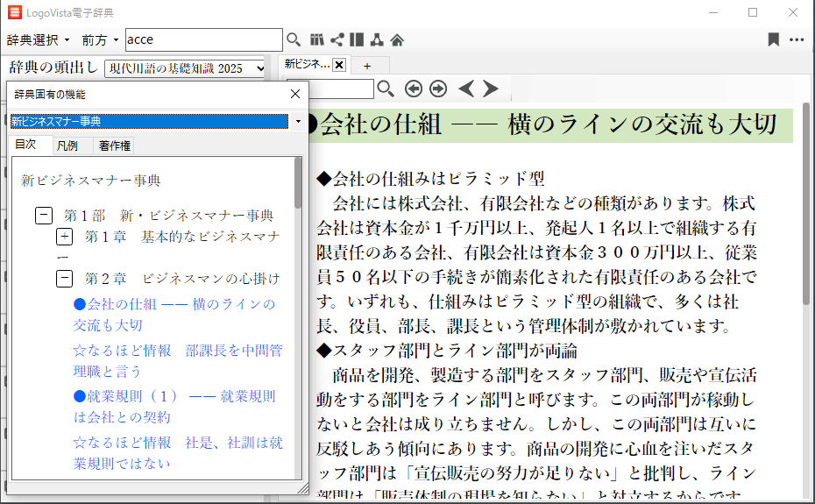Click the dialog resize grip at the corner
815x504 pixels.
tap(303, 488)
